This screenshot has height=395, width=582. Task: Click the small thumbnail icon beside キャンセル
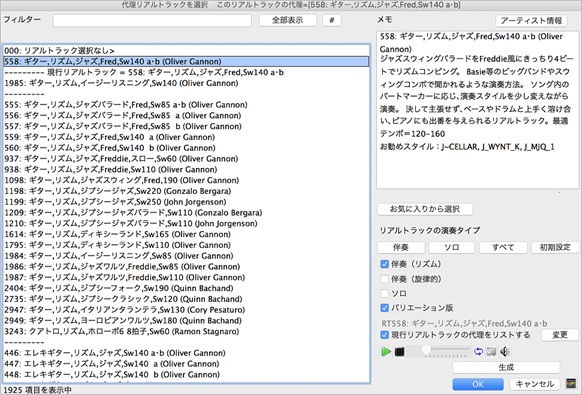[571, 383]
